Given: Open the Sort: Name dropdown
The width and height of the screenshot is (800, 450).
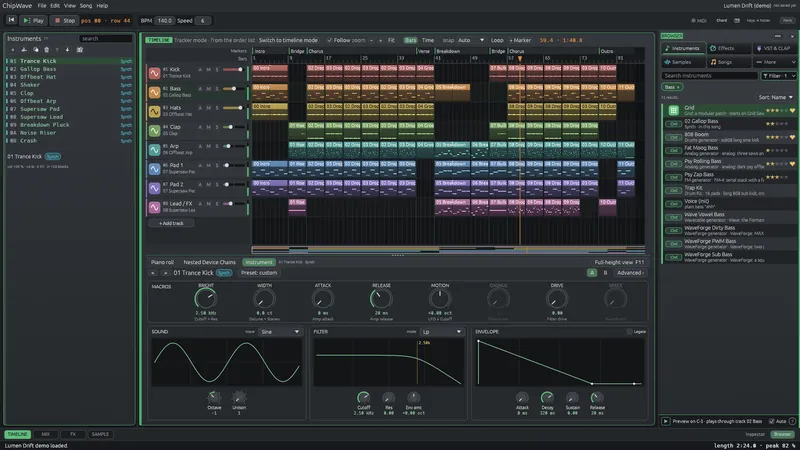Looking at the screenshot, I should (776, 97).
